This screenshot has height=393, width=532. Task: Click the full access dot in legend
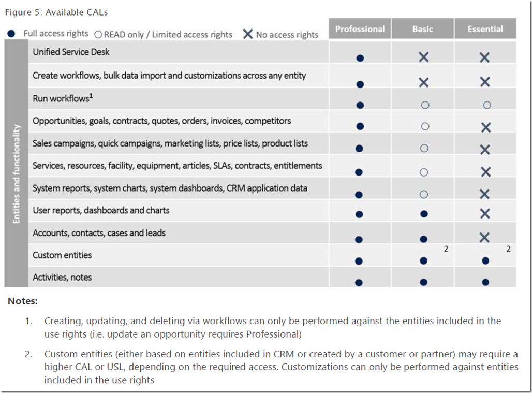(x=11, y=34)
